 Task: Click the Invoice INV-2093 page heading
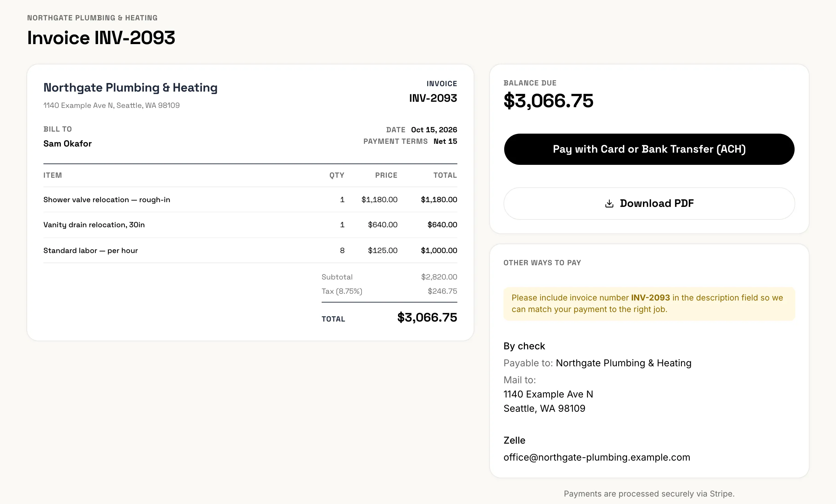pyautogui.click(x=101, y=38)
